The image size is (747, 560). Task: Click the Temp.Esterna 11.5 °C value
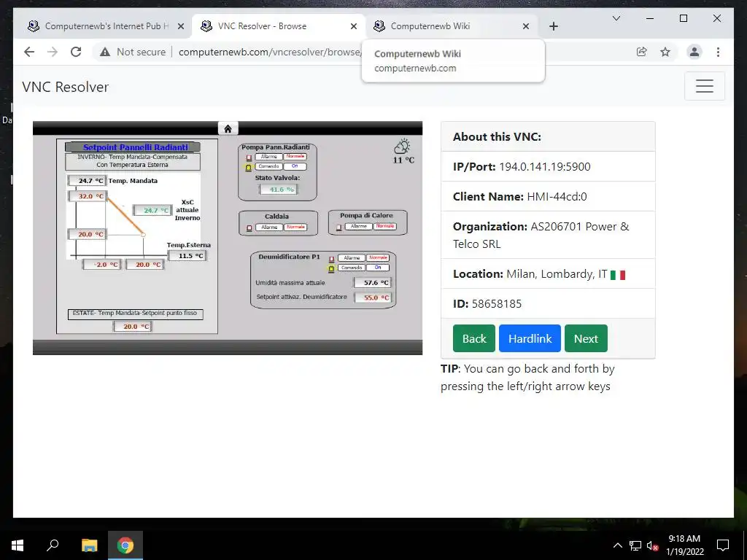pos(187,256)
